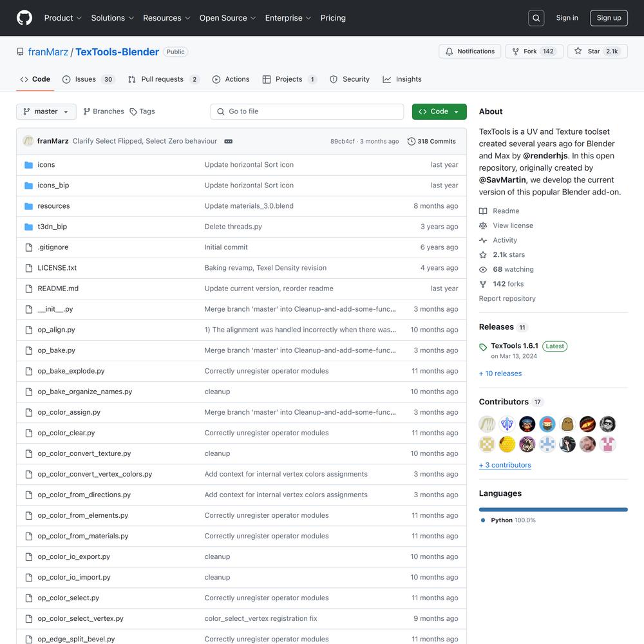644x644 pixels.
Task: Open the Product dropdown menu
Action: [63, 18]
